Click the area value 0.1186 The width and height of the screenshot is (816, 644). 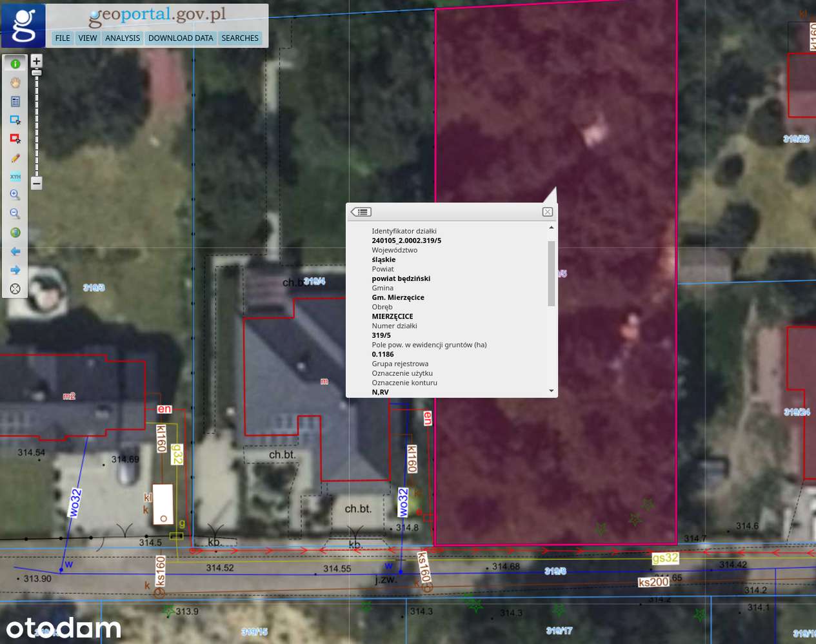click(x=383, y=354)
